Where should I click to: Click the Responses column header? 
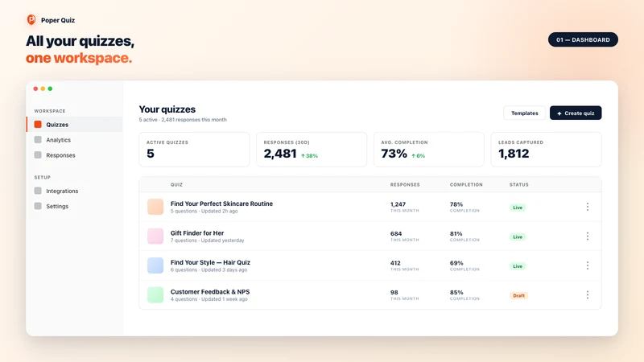coord(405,185)
